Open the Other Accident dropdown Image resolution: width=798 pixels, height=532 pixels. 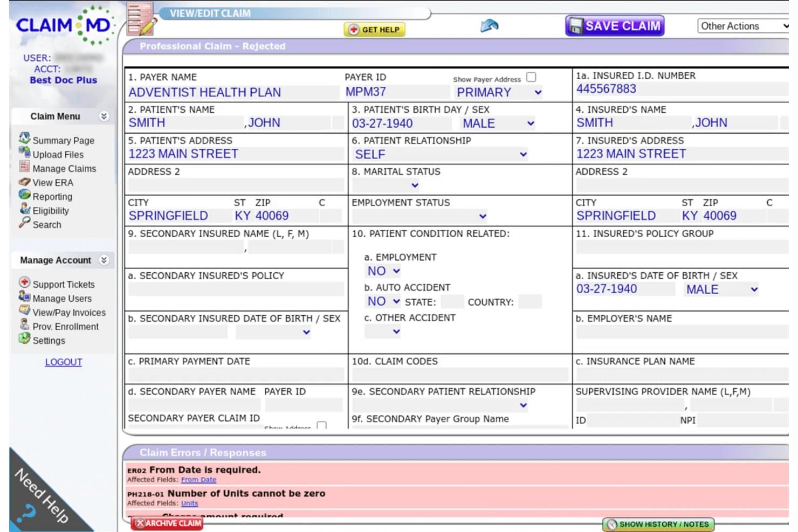coord(383,331)
